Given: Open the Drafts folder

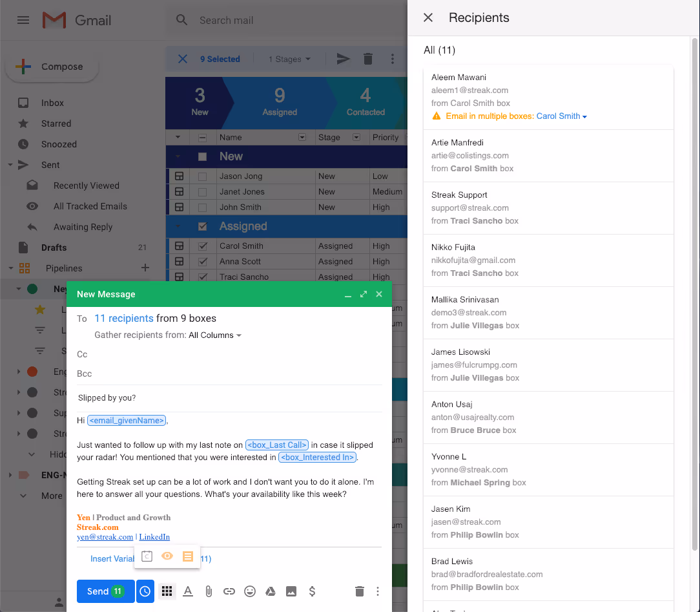Looking at the screenshot, I should pos(54,248).
